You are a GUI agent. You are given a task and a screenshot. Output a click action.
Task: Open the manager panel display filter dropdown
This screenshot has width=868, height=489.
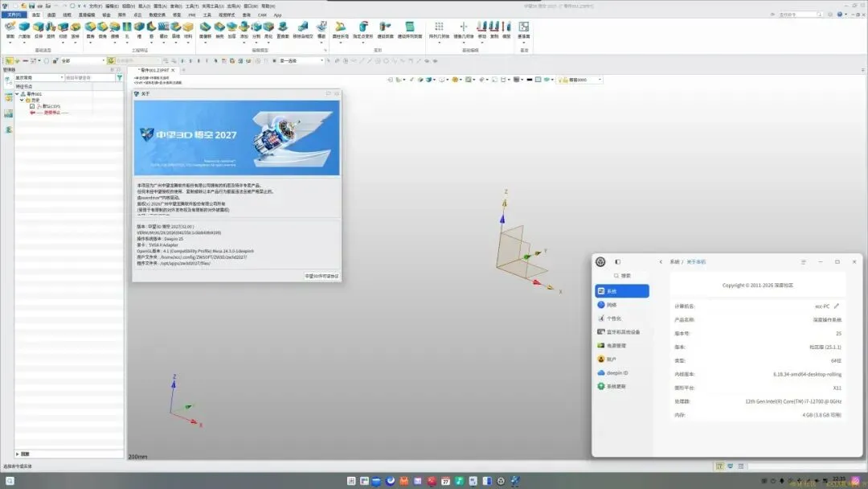[39, 78]
